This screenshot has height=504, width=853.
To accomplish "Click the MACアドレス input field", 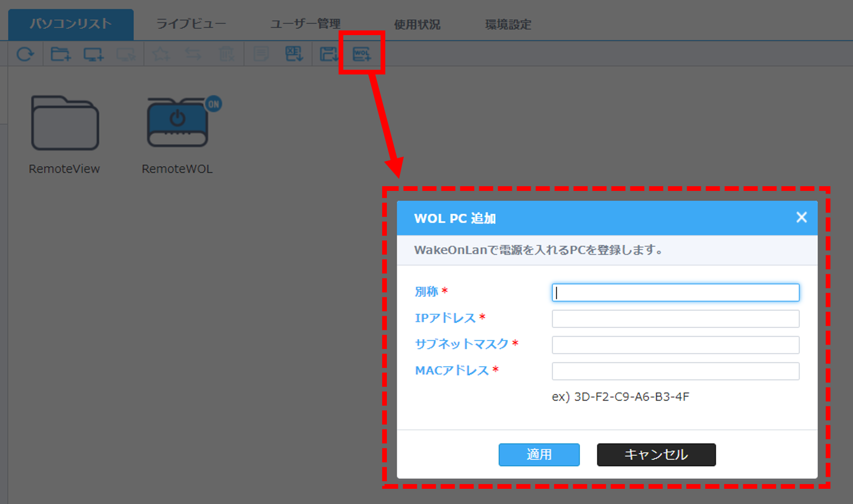I will [675, 371].
